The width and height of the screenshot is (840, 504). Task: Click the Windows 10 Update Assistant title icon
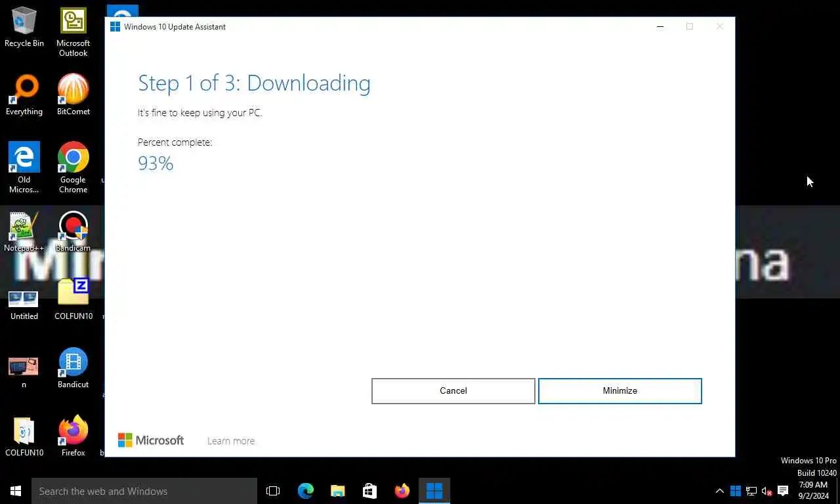(x=115, y=27)
